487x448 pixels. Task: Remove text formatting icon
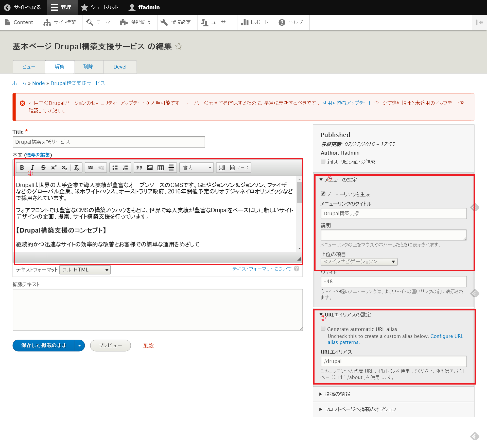pos(77,168)
